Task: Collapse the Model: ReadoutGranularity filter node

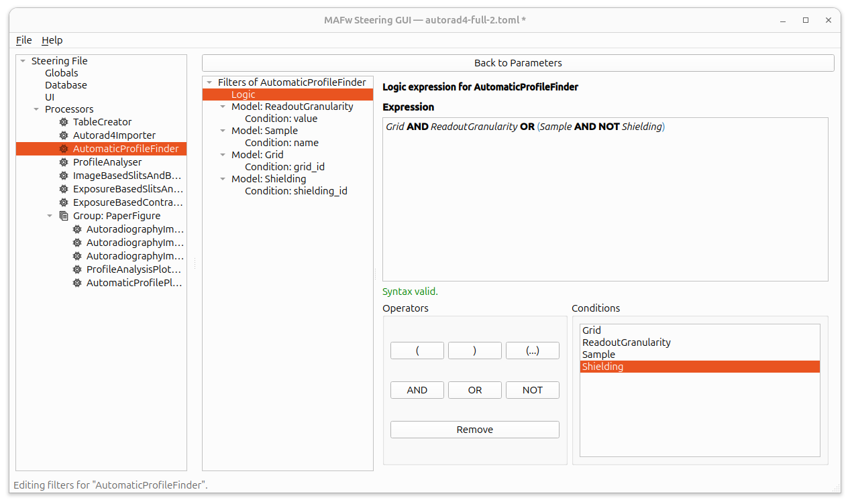Action: point(223,107)
